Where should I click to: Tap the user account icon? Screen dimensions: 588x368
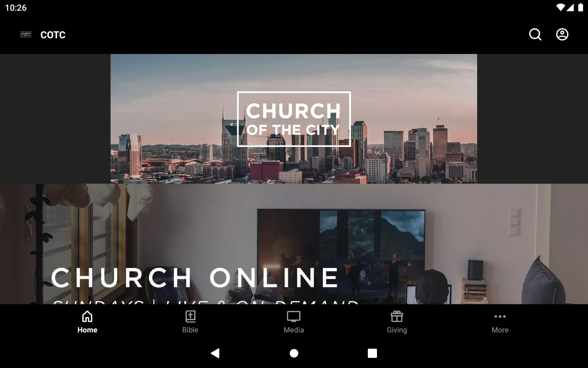[x=562, y=34]
